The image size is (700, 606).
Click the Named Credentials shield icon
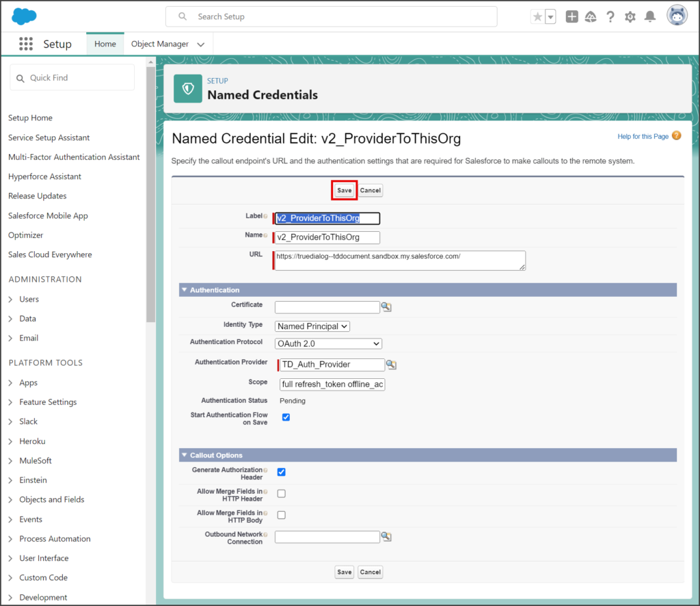pyautogui.click(x=188, y=89)
